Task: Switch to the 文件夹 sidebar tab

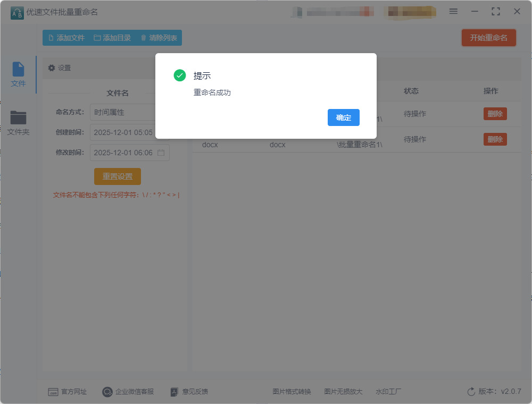Action: (x=18, y=123)
